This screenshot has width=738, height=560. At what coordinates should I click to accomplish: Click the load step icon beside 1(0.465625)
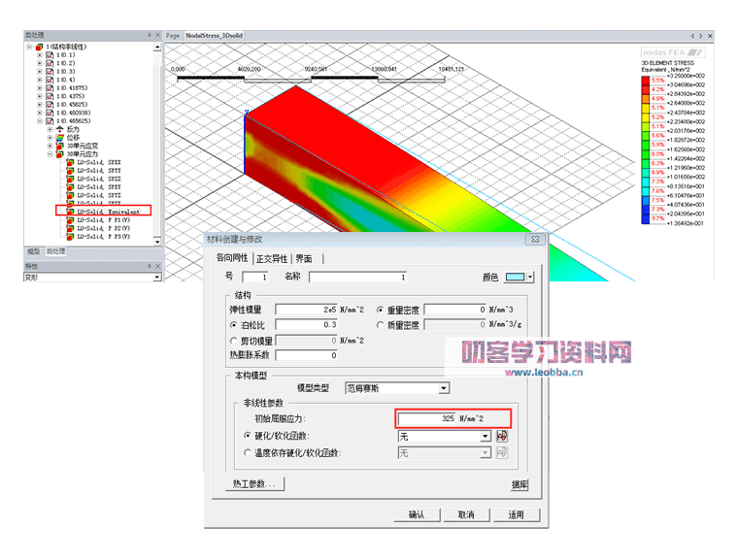pyautogui.click(x=50, y=121)
